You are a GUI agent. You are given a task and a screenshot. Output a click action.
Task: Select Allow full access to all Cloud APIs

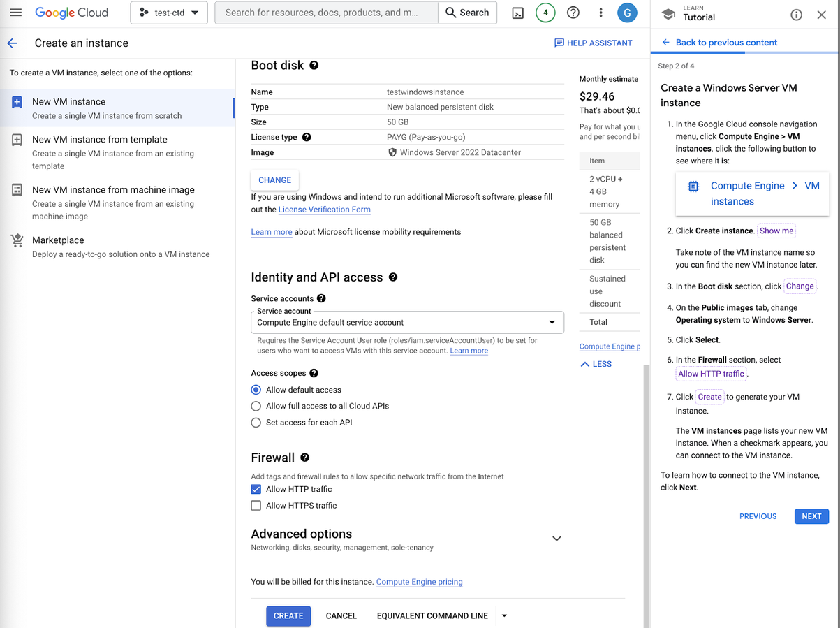[256, 406]
